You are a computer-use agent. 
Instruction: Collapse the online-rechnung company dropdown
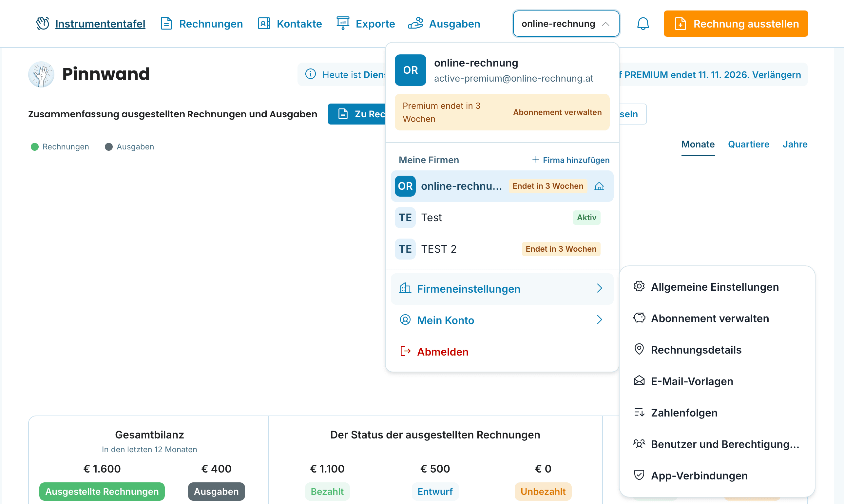pos(566,24)
